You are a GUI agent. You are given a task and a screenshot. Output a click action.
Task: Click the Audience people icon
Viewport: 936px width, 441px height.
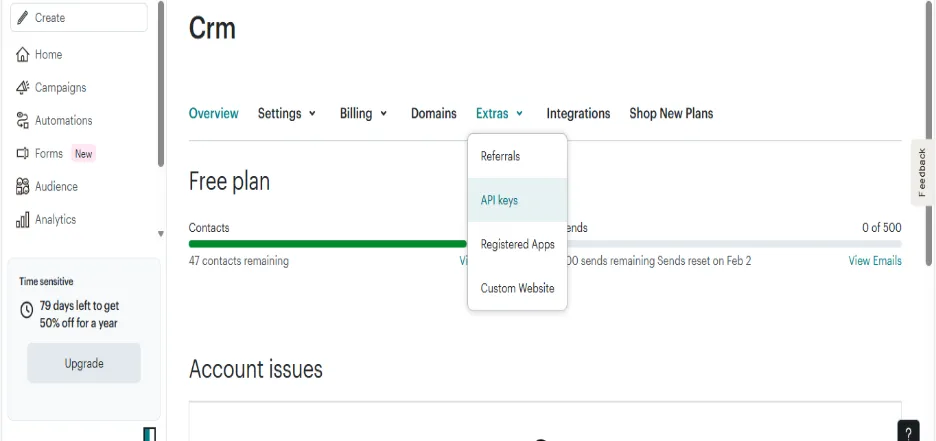(23, 187)
